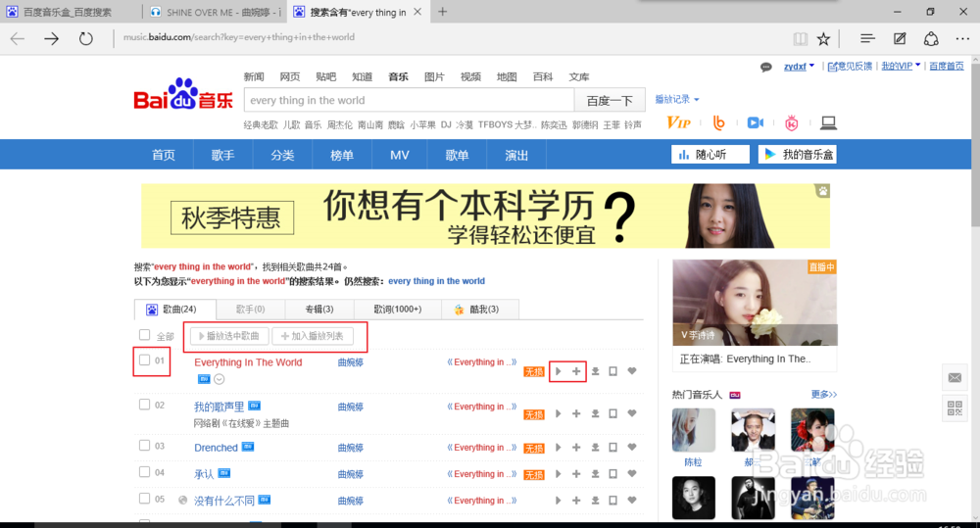Add 没有什么不同 to the playlist
Screen dimensions: 980x528
coord(576,501)
